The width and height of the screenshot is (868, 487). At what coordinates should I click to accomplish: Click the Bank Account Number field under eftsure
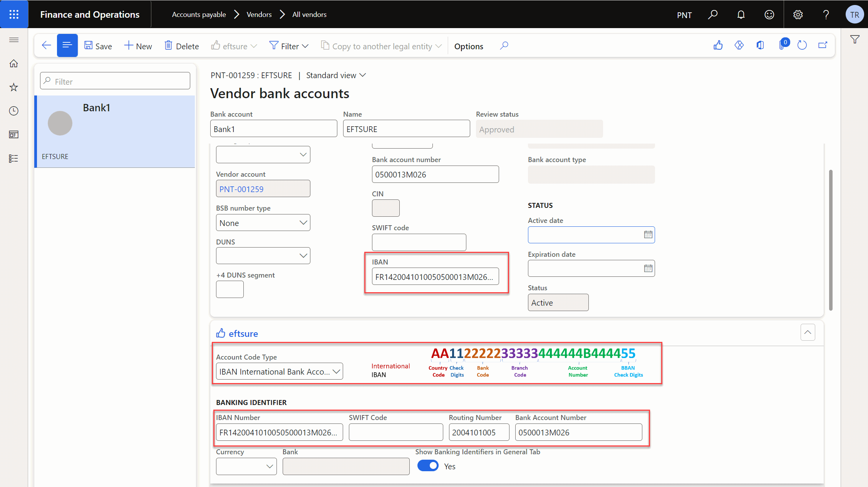click(579, 432)
